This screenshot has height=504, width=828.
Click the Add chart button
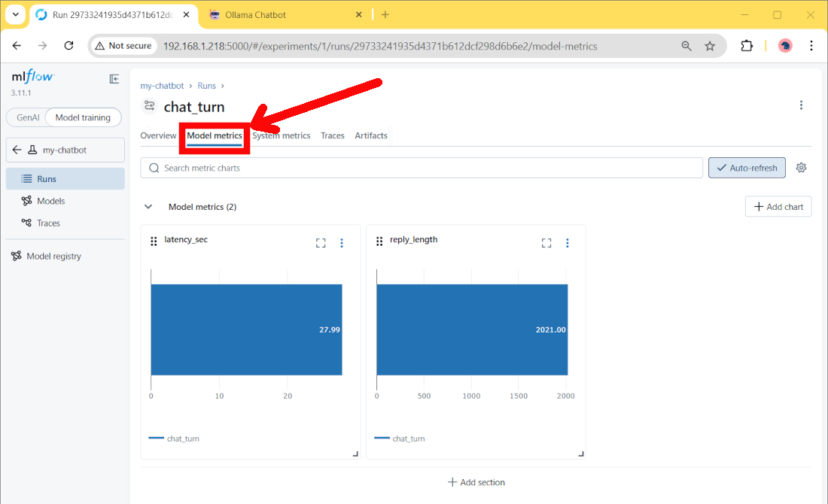778,207
